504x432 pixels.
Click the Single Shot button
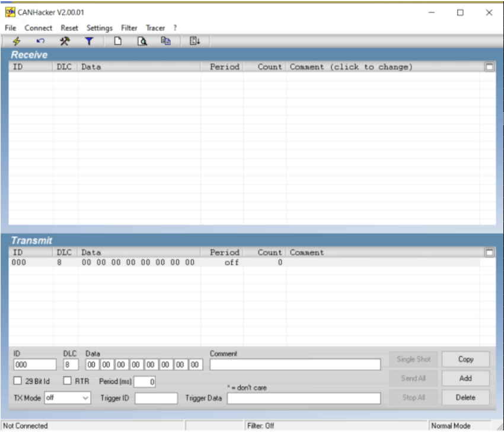(x=413, y=359)
